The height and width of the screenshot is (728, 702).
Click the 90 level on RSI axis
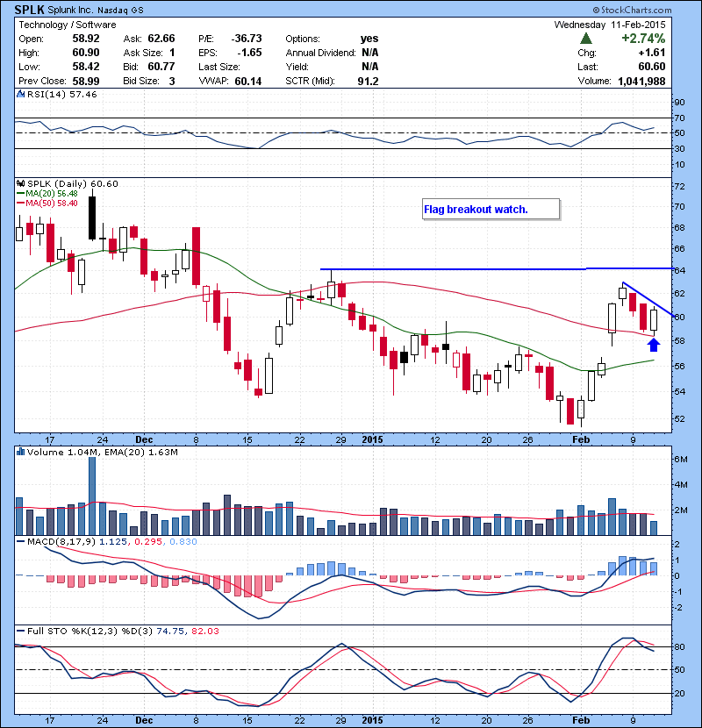(x=679, y=102)
